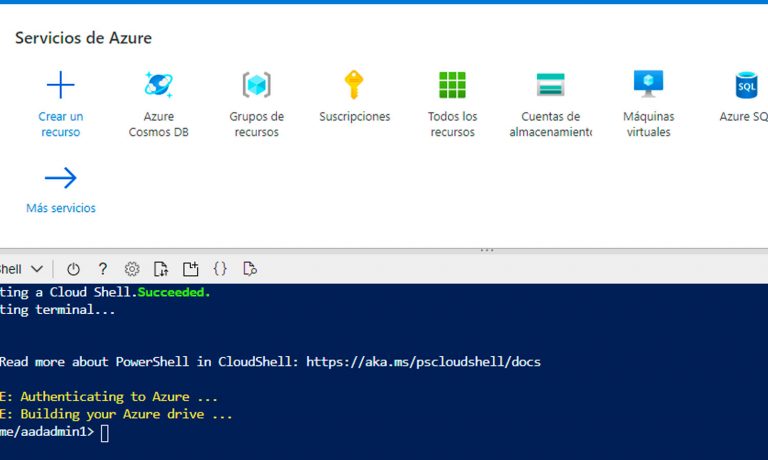Click the Más servicios arrow icon
The image size is (768, 460).
point(61,178)
